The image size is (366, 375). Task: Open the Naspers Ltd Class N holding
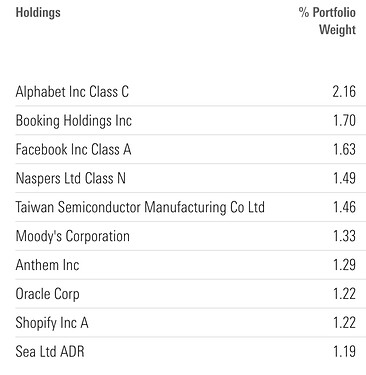point(71,178)
